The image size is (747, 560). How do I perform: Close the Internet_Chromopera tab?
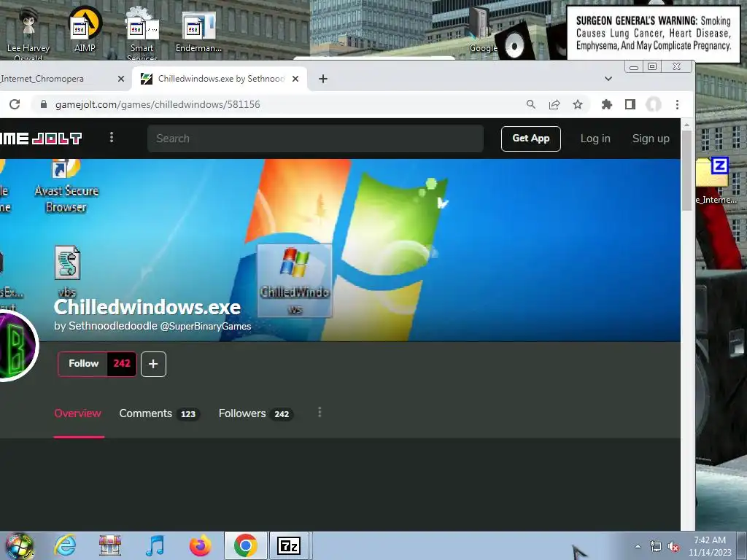pyautogui.click(x=121, y=79)
